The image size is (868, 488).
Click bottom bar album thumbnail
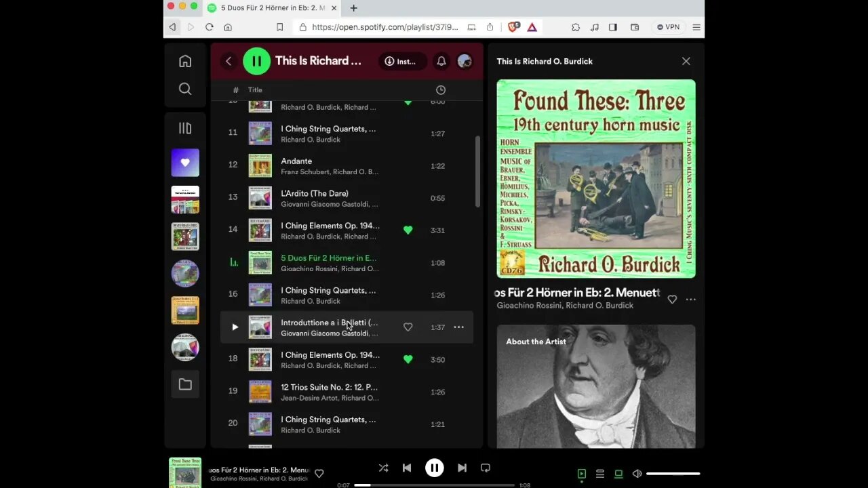point(185,472)
